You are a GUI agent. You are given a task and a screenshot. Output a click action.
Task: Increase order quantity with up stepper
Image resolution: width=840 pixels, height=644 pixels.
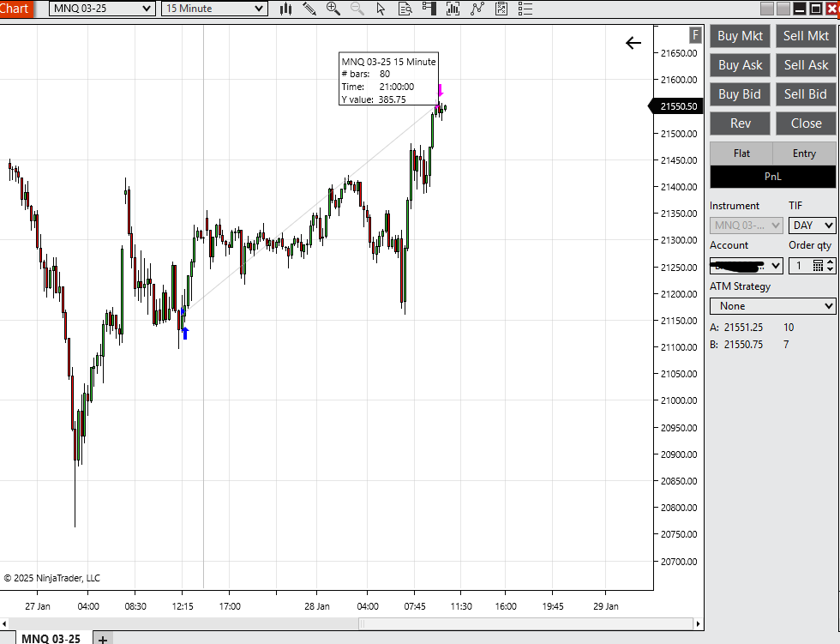click(830, 262)
